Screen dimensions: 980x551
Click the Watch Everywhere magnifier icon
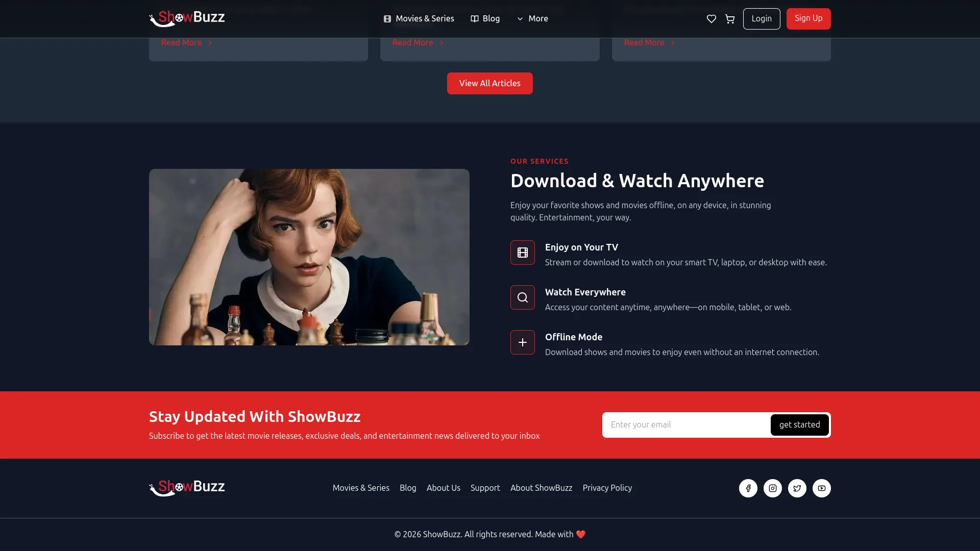coord(522,297)
